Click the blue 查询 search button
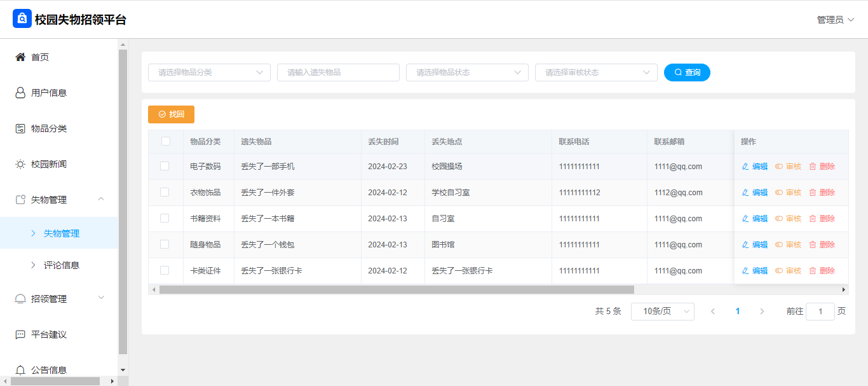 click(x=687, y=72)
